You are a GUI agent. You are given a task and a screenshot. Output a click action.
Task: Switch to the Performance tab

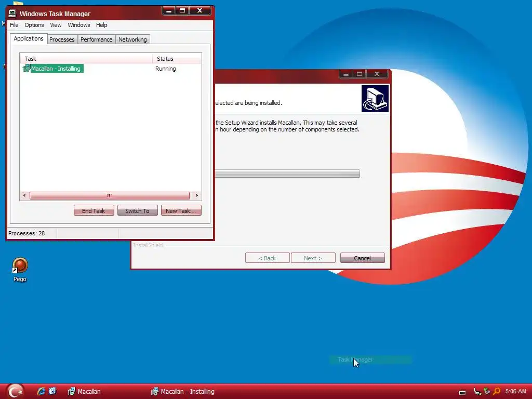[96, 39]
